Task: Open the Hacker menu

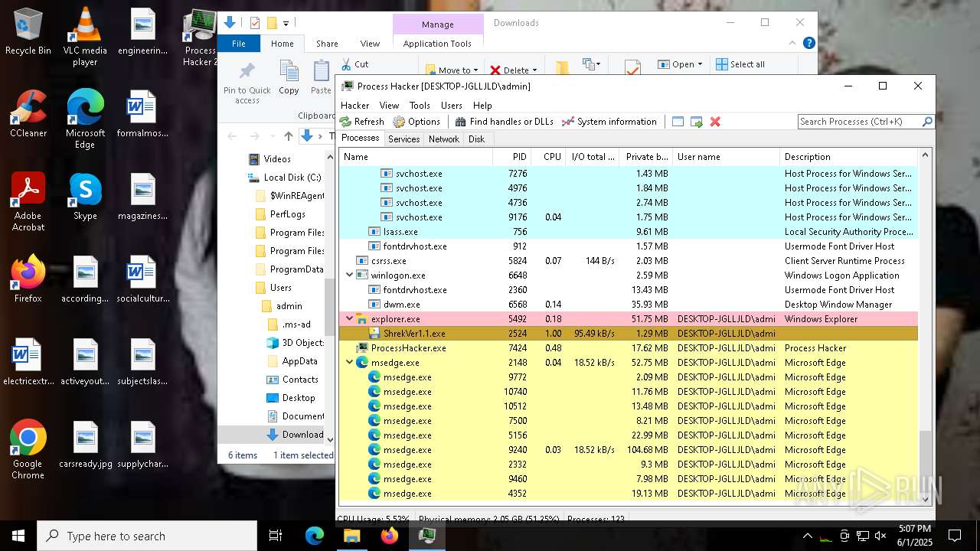Action: pyautogui.click(x=355, y=106)
